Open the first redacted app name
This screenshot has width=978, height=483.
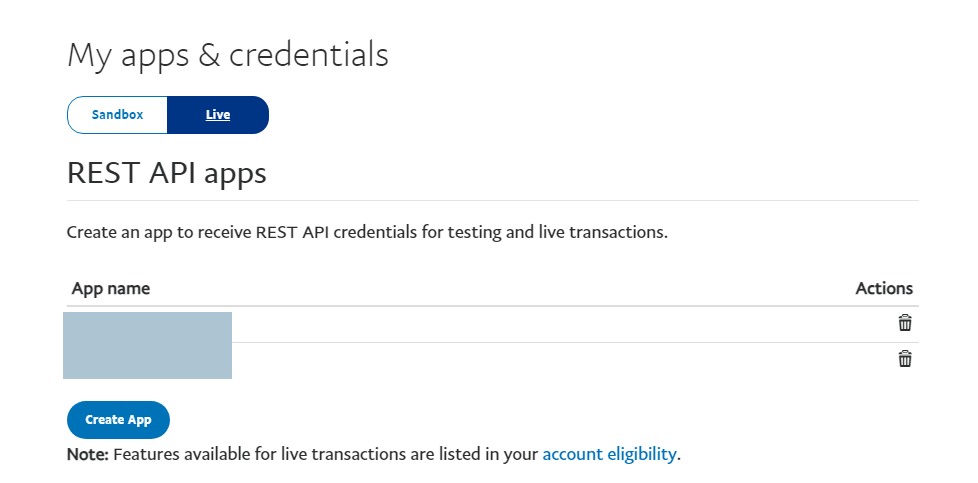147,327
